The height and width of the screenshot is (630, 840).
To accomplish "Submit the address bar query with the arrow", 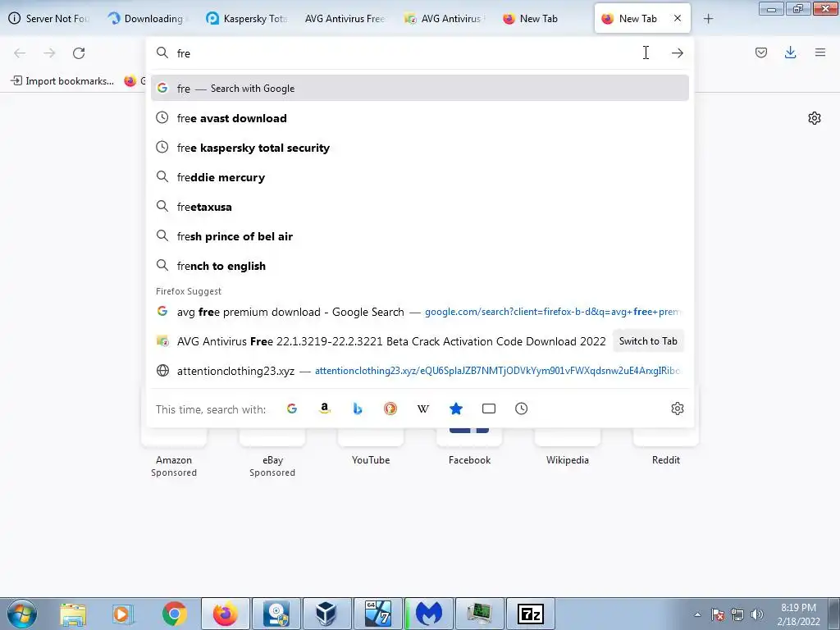I will 677,53.
